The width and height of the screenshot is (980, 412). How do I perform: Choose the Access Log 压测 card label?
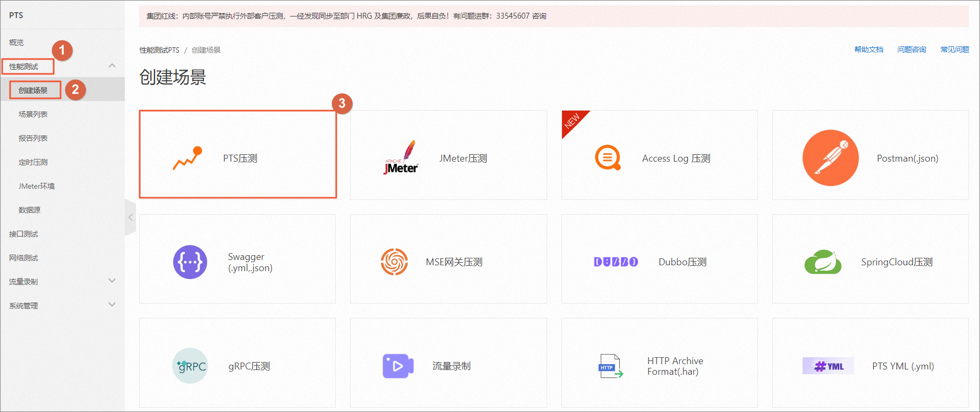pyautogui.click(x=676, y=158)
